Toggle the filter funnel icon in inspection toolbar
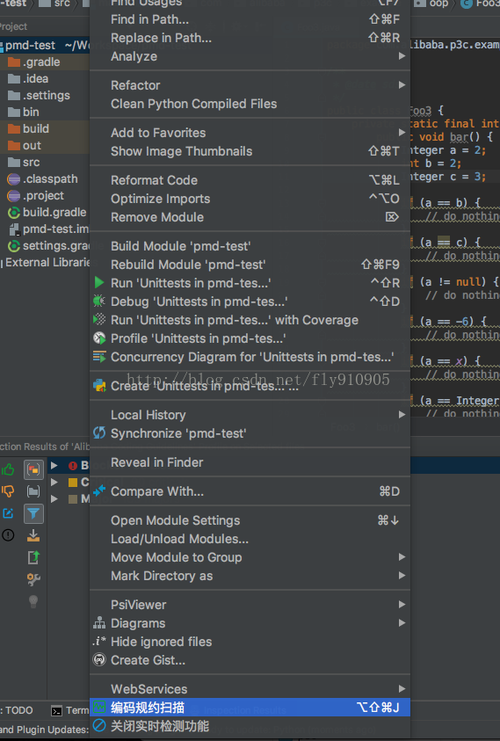The height and width of the screenshot is (741, 500). [34, 513]
